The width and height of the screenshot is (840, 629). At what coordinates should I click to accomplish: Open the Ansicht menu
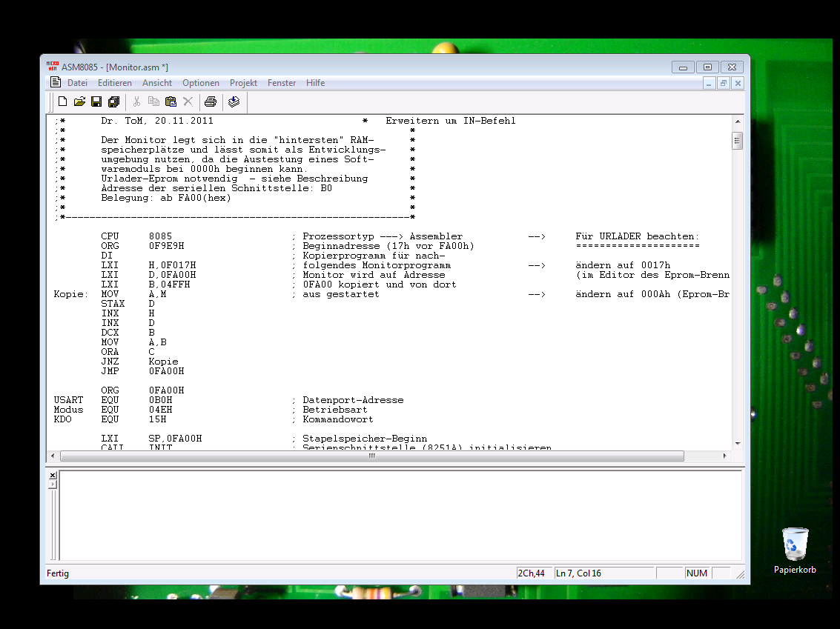pos(157,83)
